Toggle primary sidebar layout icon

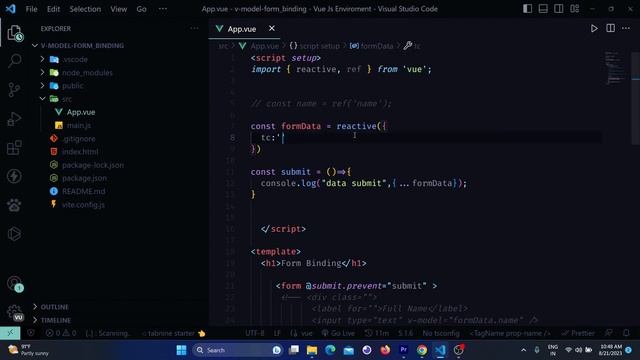click(527, 9)
